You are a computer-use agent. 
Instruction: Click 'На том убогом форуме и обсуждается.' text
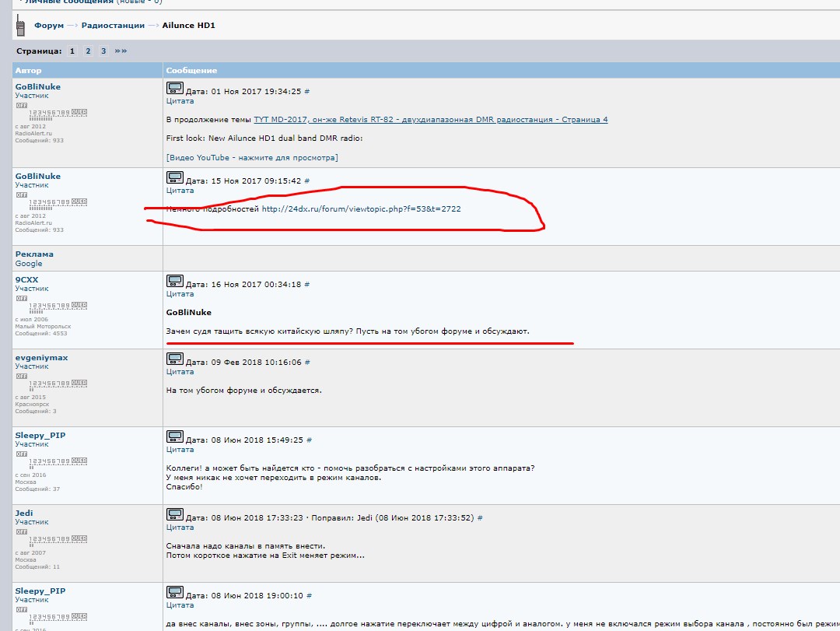pyautogui.click(x=243, y=391)
